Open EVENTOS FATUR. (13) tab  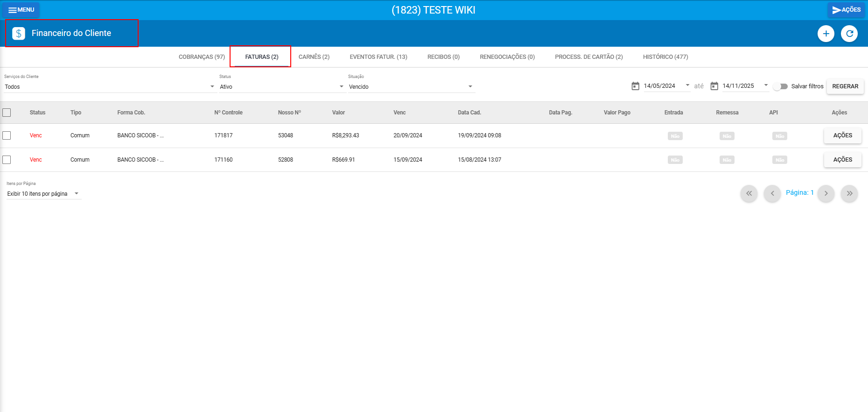click(378, 57)
